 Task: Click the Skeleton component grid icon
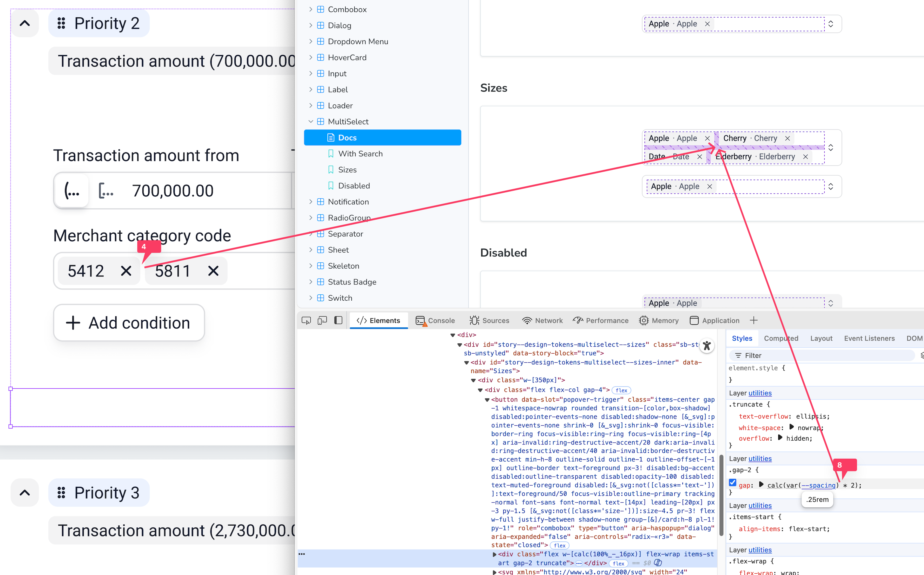[x=321, y=266]
